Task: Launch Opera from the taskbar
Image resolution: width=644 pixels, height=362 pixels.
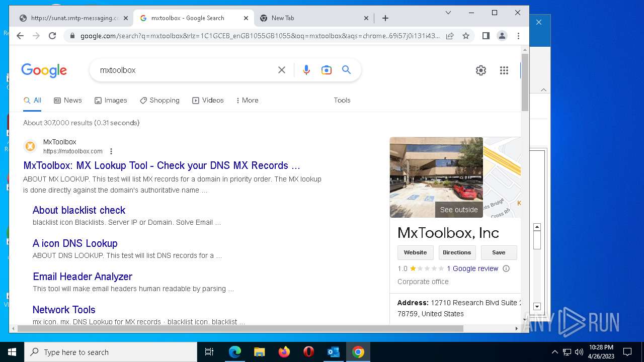Action: pos(309,352)
